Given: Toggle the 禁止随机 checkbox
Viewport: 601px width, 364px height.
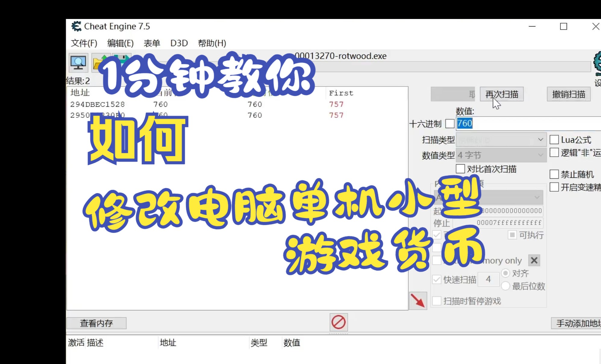Looking at the screenshot, I should [x=554, y=174].
